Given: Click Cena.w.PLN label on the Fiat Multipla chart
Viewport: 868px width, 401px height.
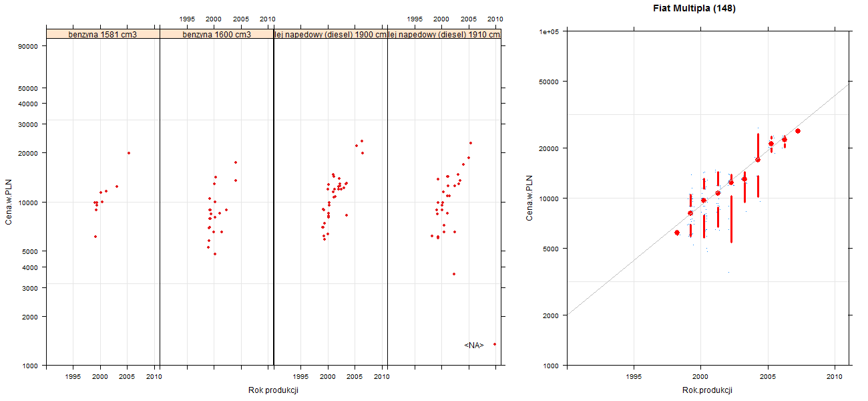Looking at the screenshot, I should pyautogui.click(x=529, y=198).
